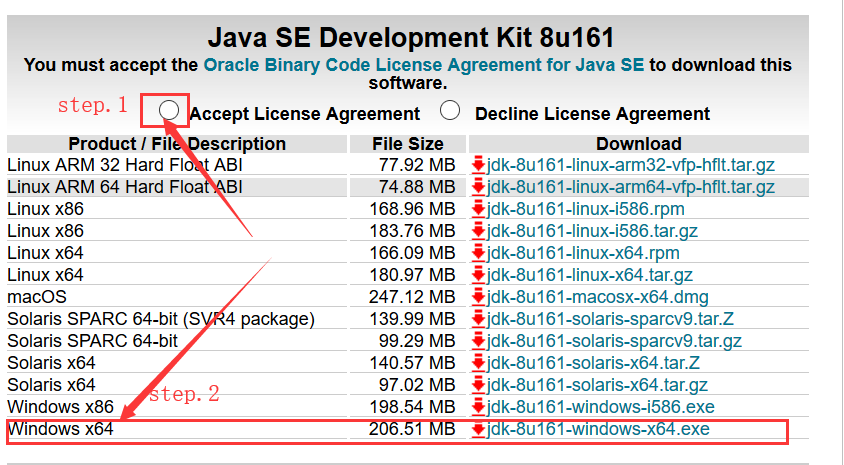Click download arrow icon beside linux-i586.rpm

[x=478, y=208]
